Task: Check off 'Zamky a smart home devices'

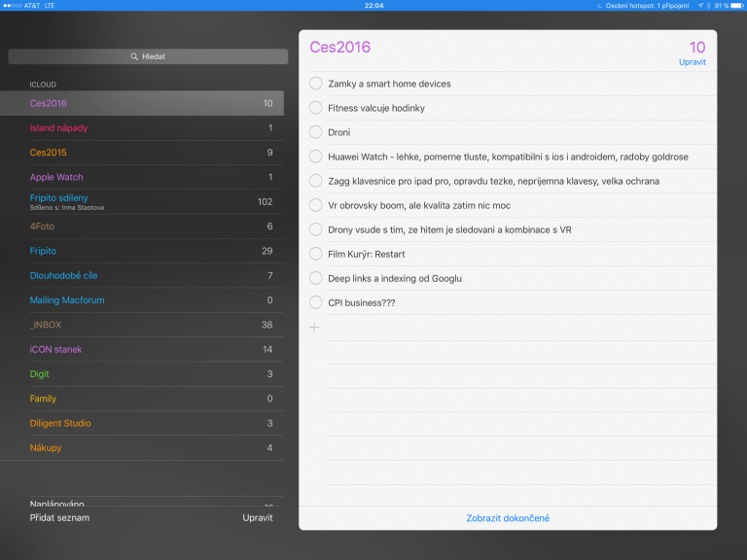Action: tap(315, 84)
